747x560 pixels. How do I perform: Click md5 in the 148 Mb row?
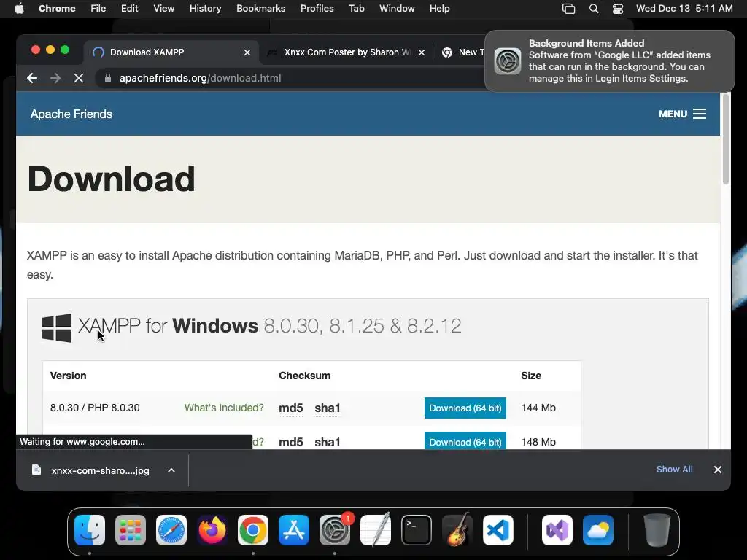pos(290,442)
